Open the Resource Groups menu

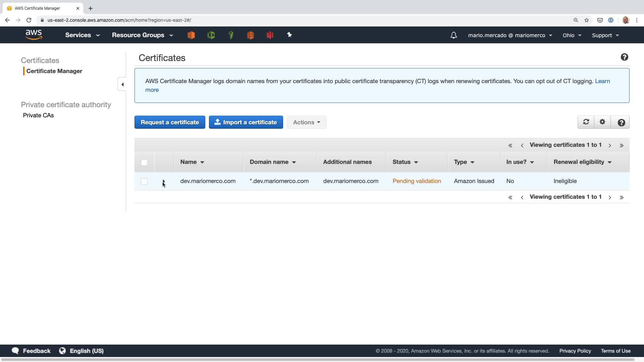[142, 35]
